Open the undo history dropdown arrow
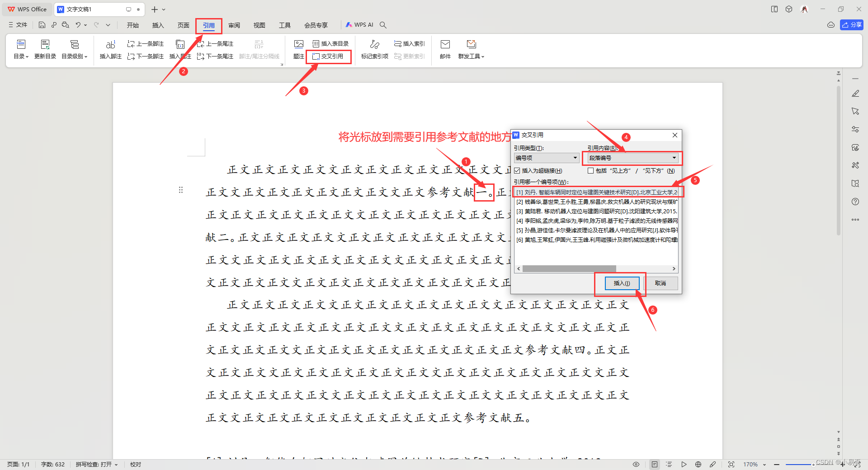 85,25
